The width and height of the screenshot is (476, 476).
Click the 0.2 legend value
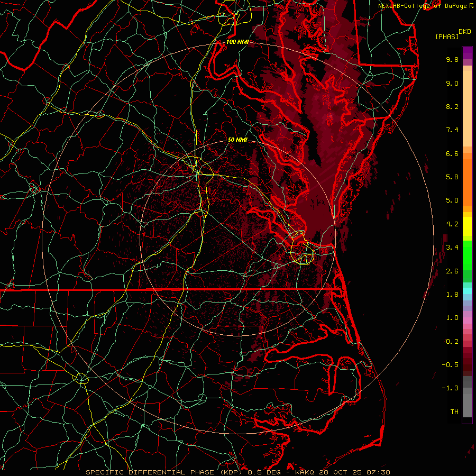tap(452, 342)
